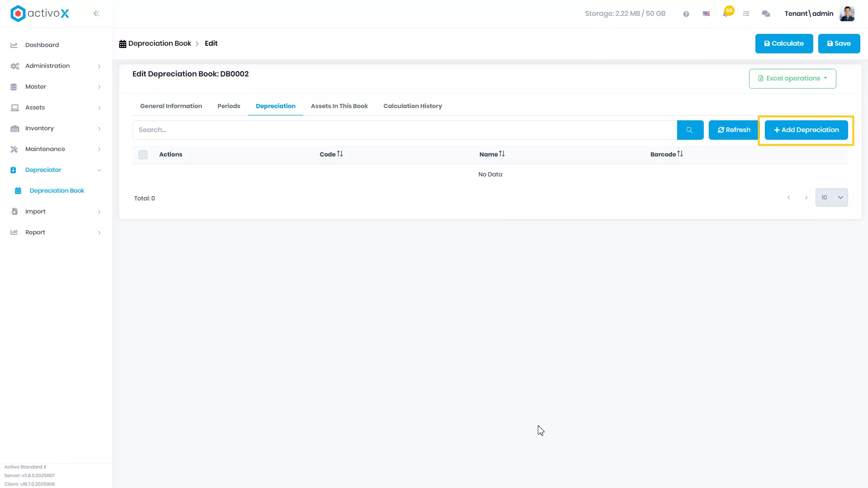This screenshot has height=488, width=868.
Task: Click the Report bar chart icon
Action: click(14, 232)
